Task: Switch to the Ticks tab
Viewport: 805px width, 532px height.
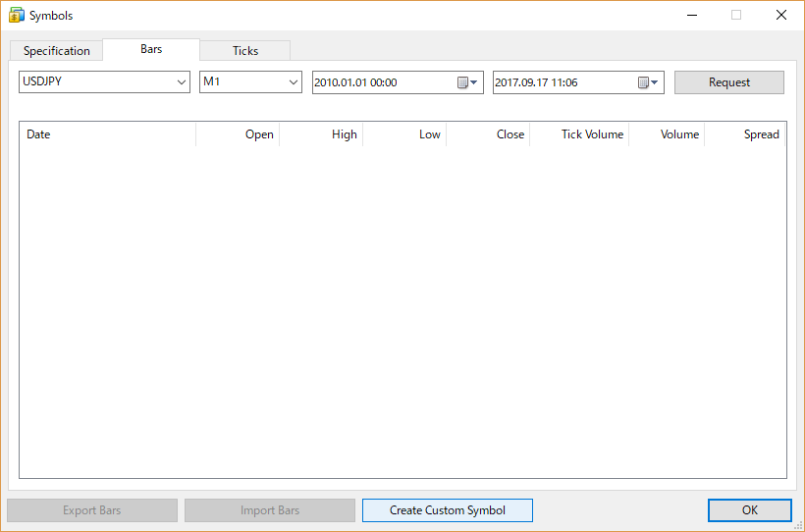Action: point(245,51)
